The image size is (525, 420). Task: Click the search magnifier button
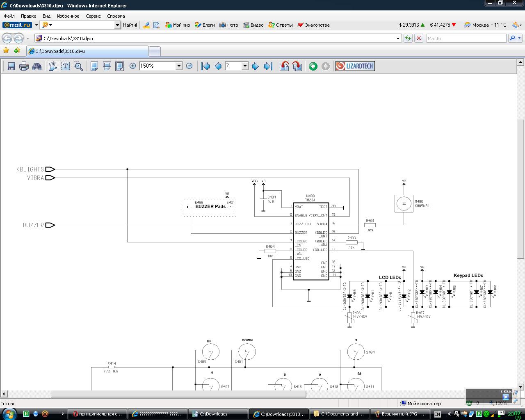click(x=512, y=38)
